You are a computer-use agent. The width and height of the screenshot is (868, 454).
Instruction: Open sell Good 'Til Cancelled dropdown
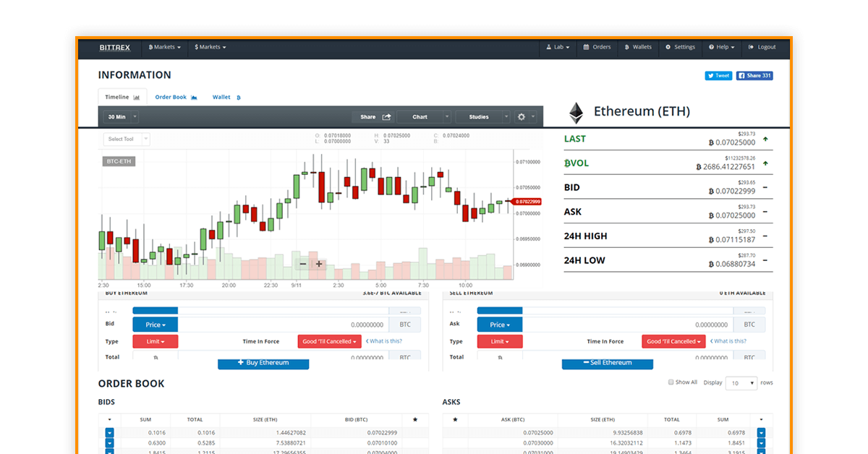pos(673,341)
